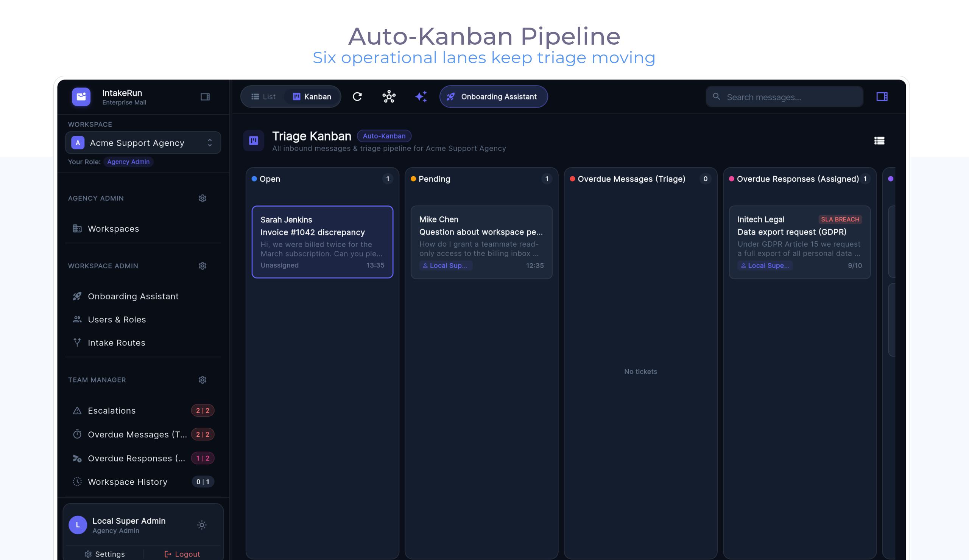Go to Users & Roles
Image resolution: width=969 pixels, height=560 pixels.
pos(143,319)
